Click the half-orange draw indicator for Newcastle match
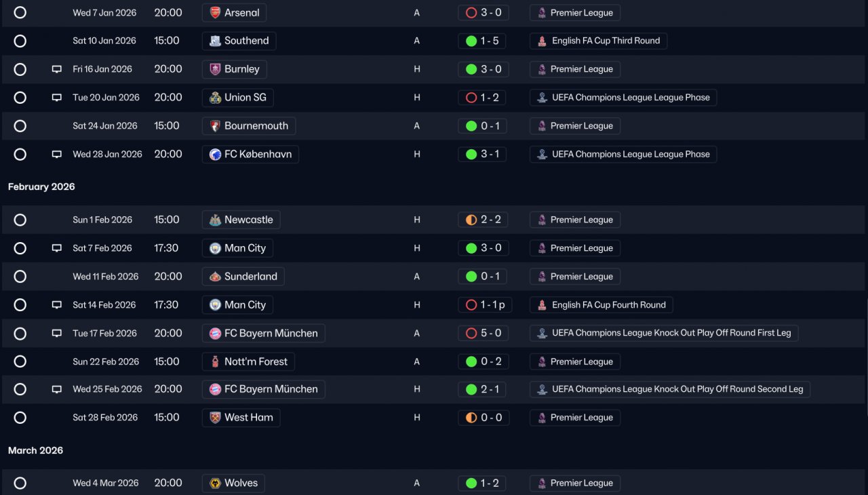This screenshot has height=495, width=868. tap(471, 220)
